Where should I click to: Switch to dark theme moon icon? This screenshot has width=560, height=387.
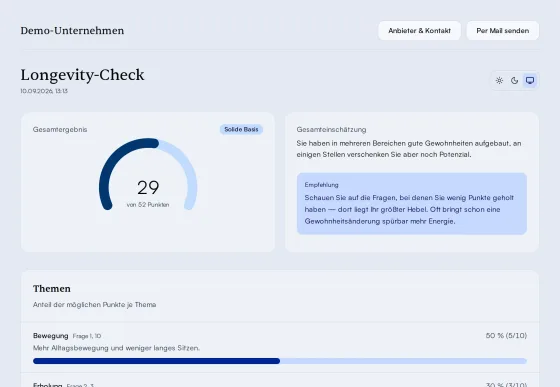tap(514, 80)
